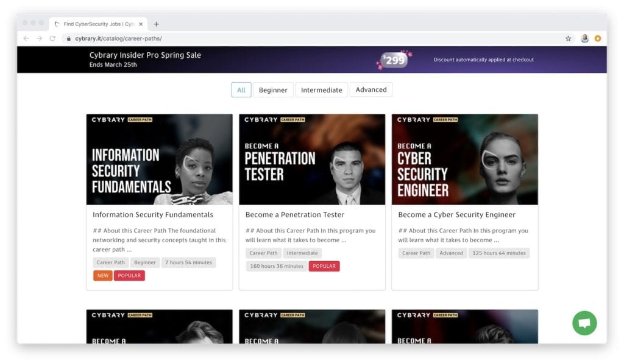
Task: Click Career Path tag on Cyber Security Engineer card
Action: pos(416,253)
